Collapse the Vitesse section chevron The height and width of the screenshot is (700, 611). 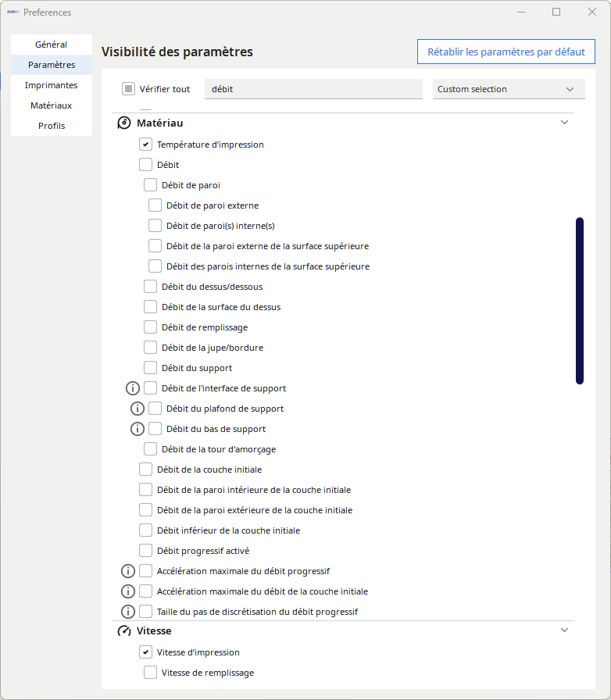pos(564,630)
